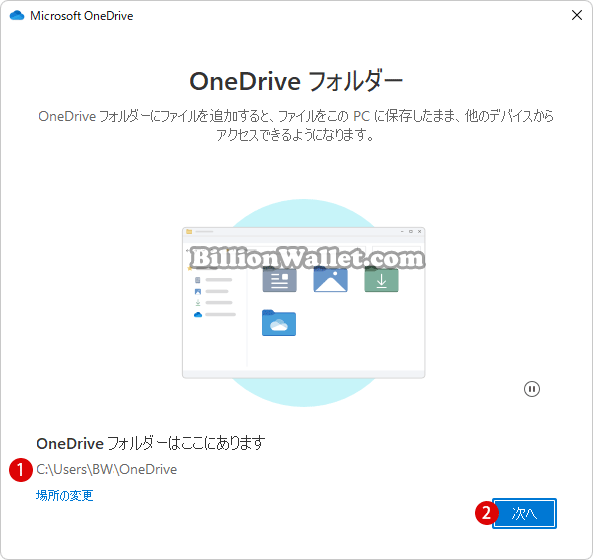Select the C:\Users\BW\OneDrive path text
The height and width of the screenshot is (560, 593).
107,469
